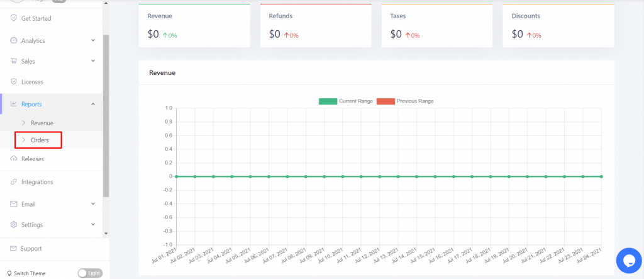Click the Sales cart icon

(x=14, y=61)
